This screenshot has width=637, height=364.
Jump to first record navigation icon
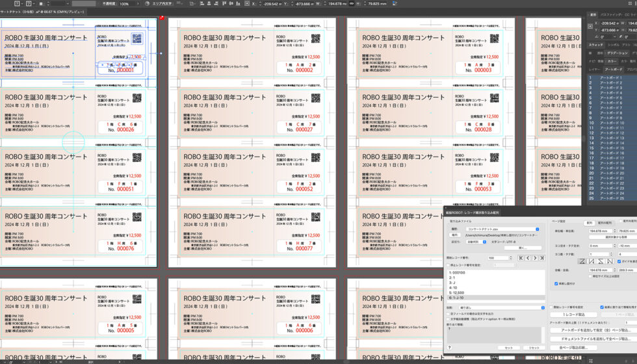pyautogui.click(x=521, y=258)
